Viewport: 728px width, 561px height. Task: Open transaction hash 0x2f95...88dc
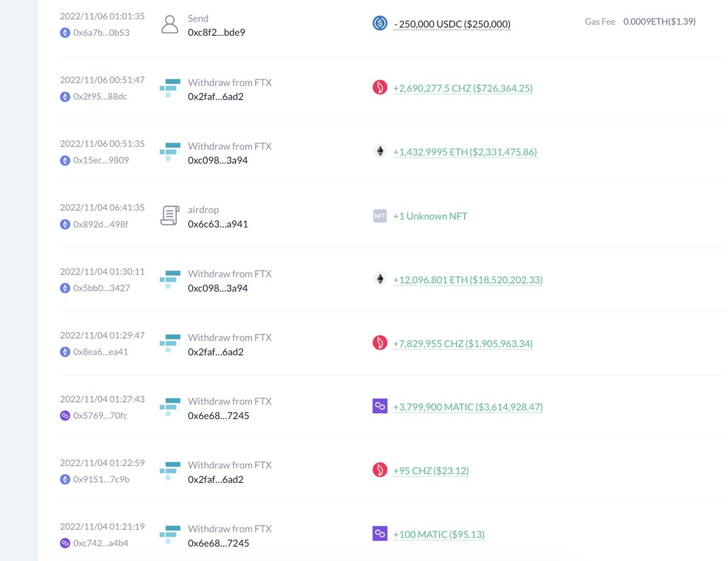(x=101, y=97)
